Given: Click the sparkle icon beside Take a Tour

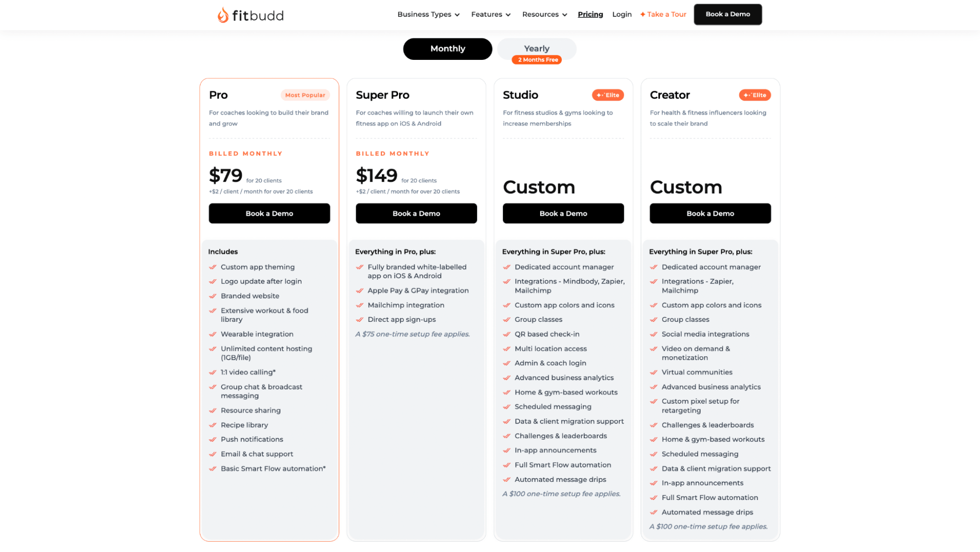Looking at the screenshot, I should point(643,14).
